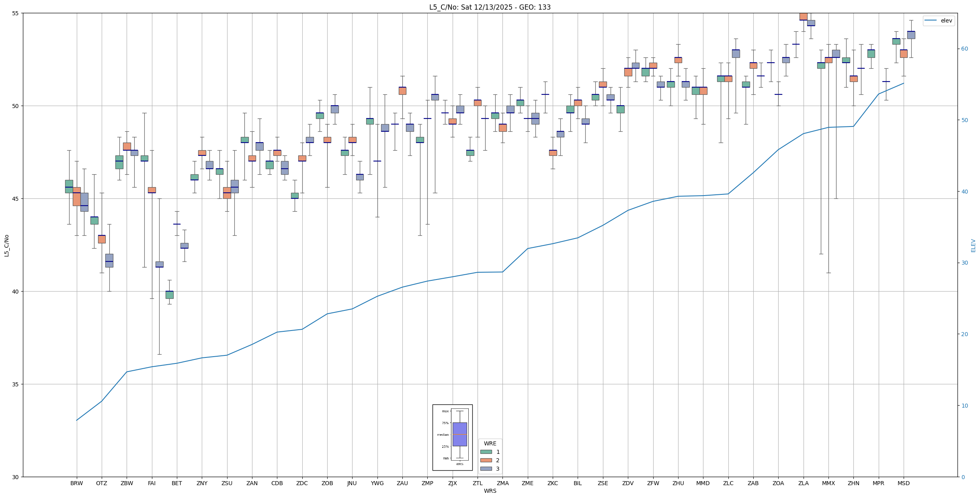980x498 pixels.
Task: Click the WRS x-axis title
Action: 490,491
